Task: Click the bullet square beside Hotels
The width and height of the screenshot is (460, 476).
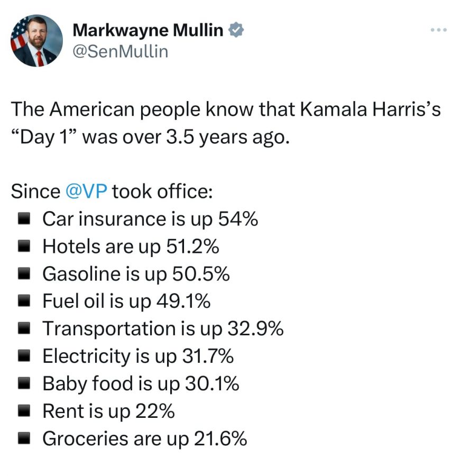Action: [23, 246]
